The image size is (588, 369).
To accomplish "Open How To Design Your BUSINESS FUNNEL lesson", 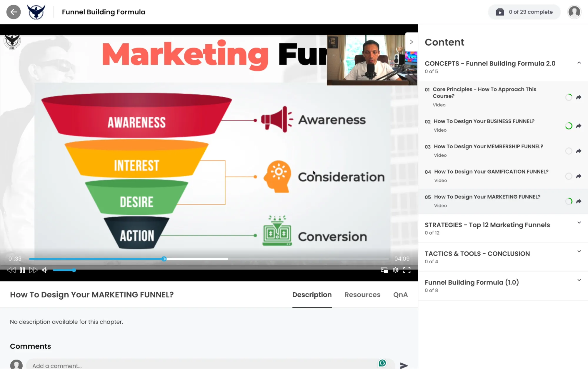I will pos(484,121).
